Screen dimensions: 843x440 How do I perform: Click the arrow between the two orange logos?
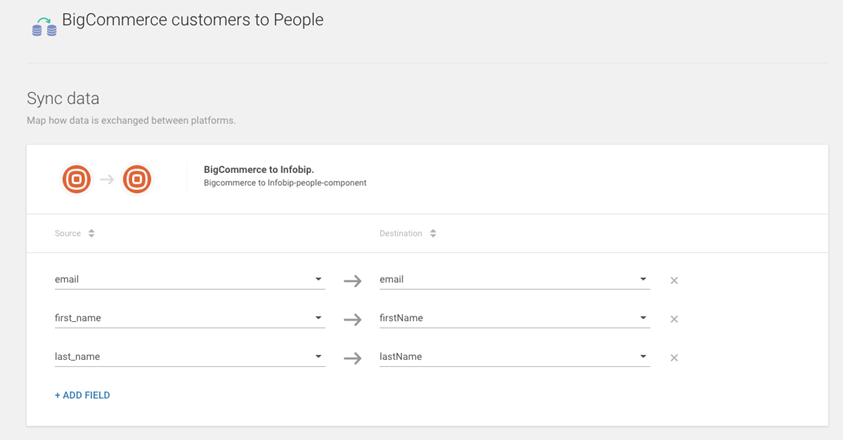point(107,180)
